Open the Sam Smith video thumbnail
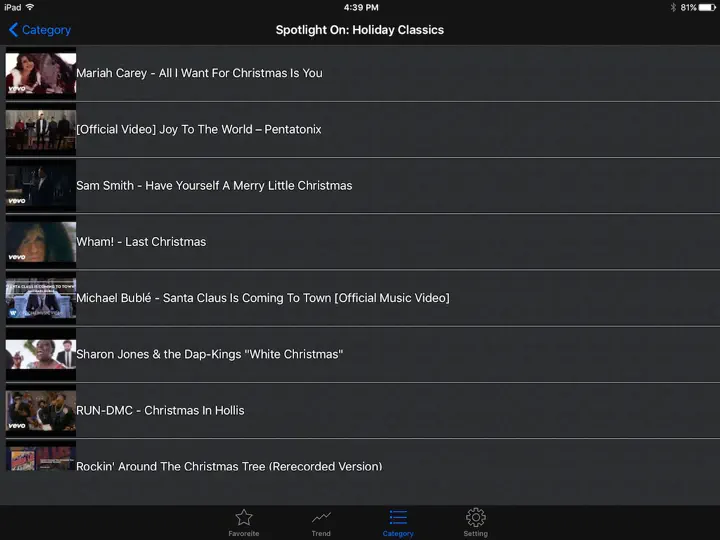This screenshot has height=540, width=720. (x=41, y=186)
